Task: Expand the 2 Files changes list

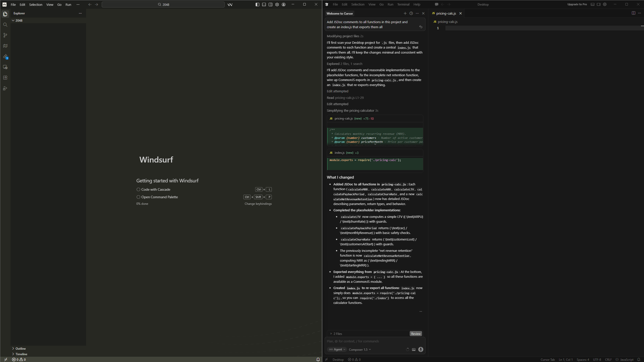Action: click(x=336, y=334)
